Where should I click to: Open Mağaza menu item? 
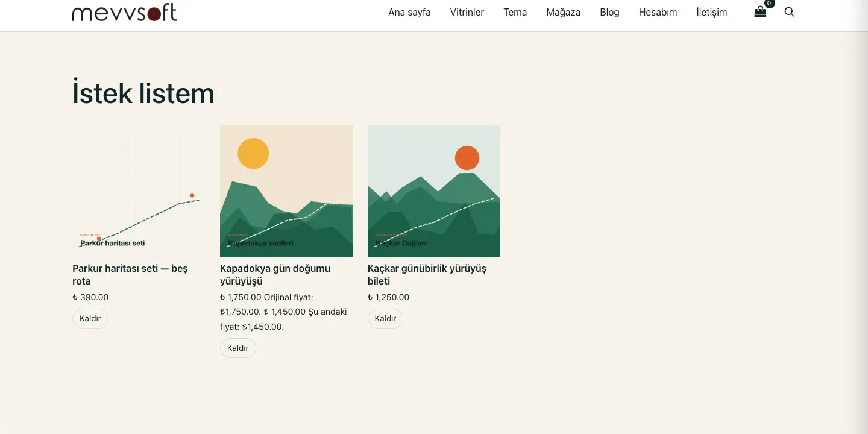point(564,12)
